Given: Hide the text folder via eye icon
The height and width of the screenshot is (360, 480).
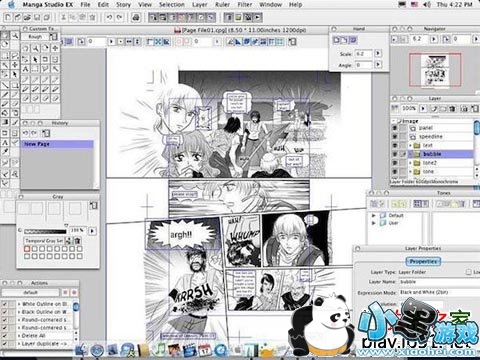Looking at the screenshot, I should (395, 145).
